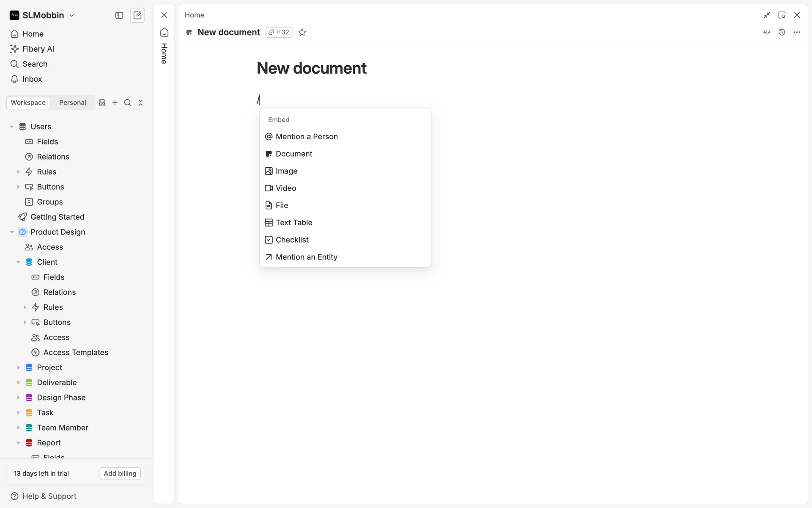Choose Text Table from the slash menu
812x508 pixels.
[x=294, y=223]
